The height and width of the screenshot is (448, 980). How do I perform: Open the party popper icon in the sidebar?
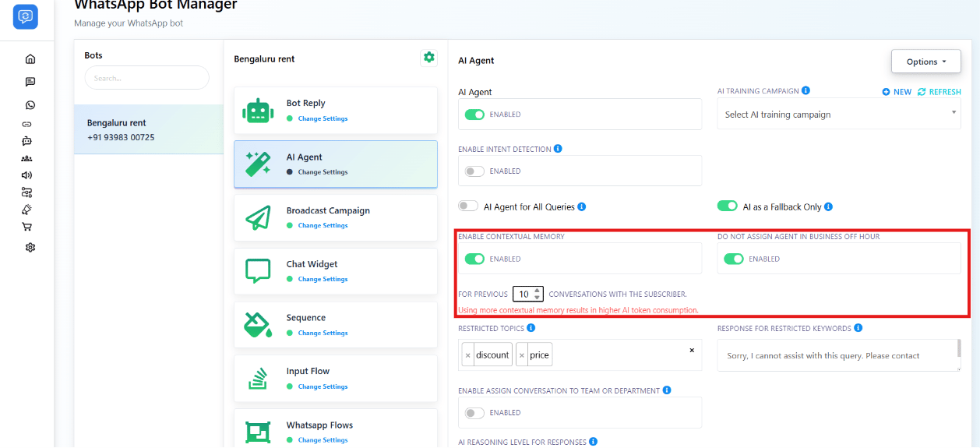tap(27, 210)
